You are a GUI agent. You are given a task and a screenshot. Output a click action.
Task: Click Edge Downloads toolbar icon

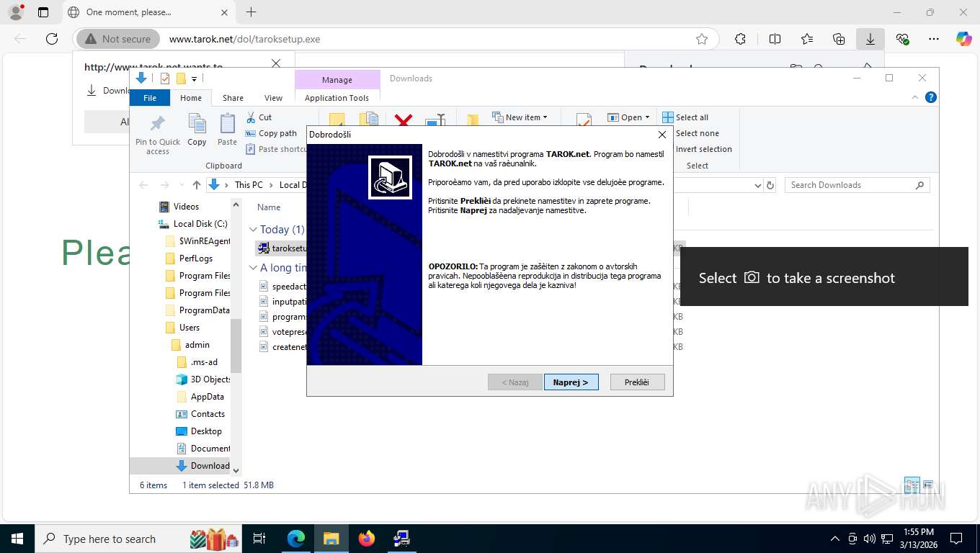[870, 39]
